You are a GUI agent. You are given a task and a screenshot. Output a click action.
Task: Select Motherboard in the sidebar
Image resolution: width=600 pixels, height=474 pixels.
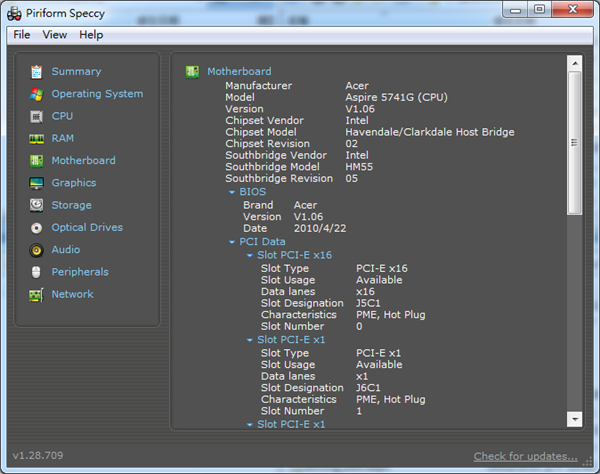click(x=83, y=160)
